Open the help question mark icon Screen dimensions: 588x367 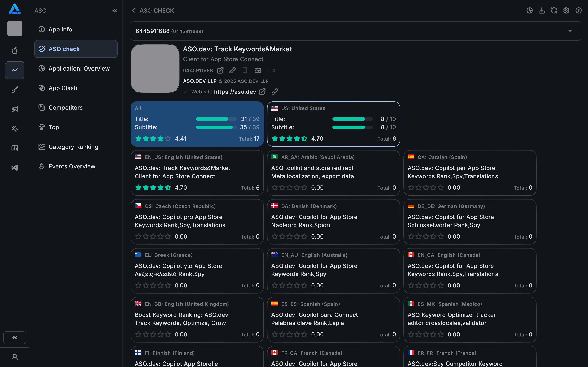pos(579,10)
